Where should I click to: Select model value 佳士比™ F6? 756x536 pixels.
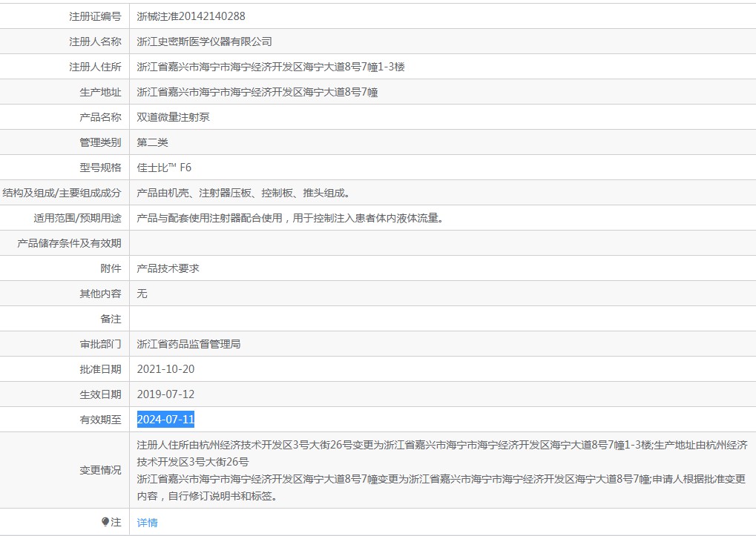pos(164,168)
